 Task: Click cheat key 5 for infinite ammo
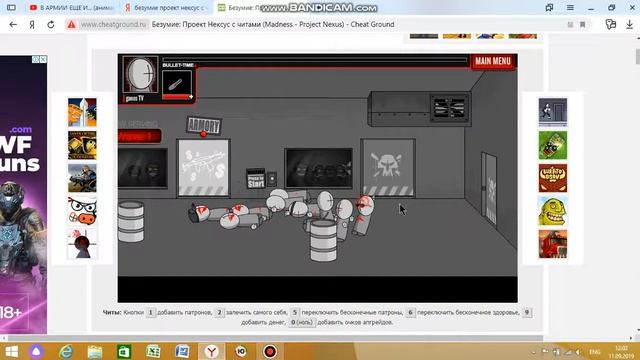pos(295,312)
